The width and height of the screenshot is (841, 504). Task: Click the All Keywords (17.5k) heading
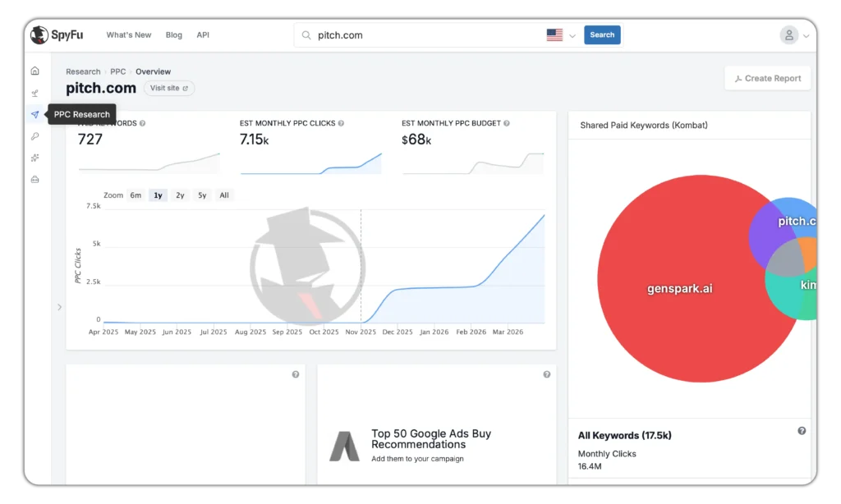pyautogui.click(x=624, y=435)
